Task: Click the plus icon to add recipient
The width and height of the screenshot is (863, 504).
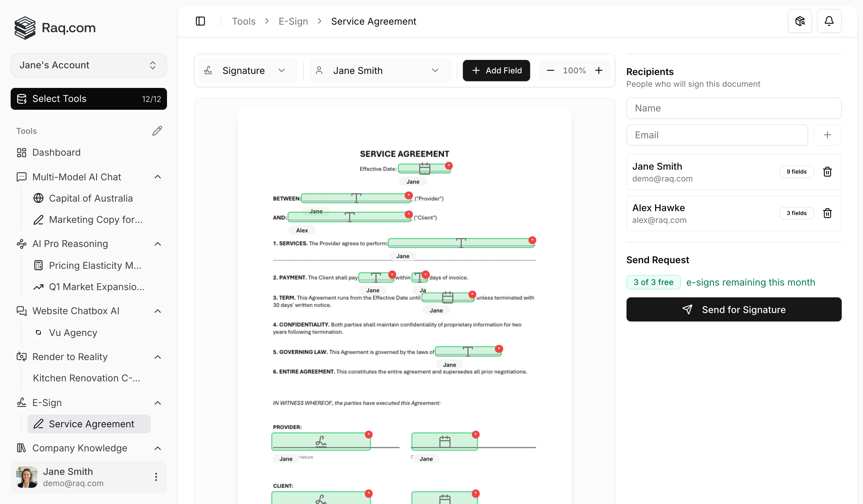Action: pyautogui.click(x=827, y=135)
